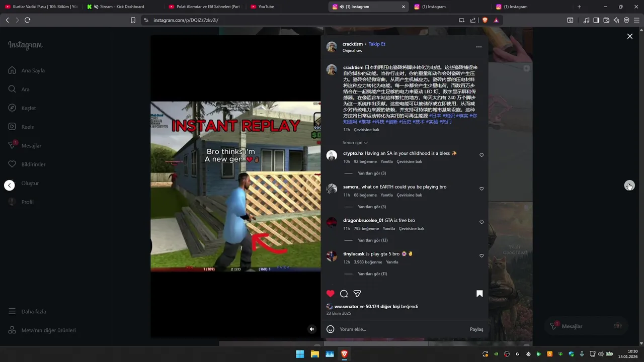This screenshot has width=644, height=362.
Task: Open the emoji picker in comment box
Action: tap(331, 329)
